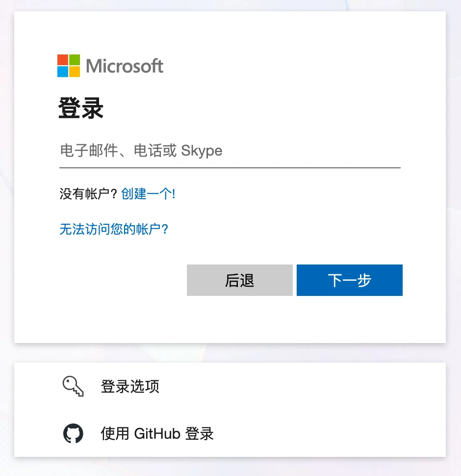Choose the 使用 GitHub 登录 text

click(x=157, y=434)
